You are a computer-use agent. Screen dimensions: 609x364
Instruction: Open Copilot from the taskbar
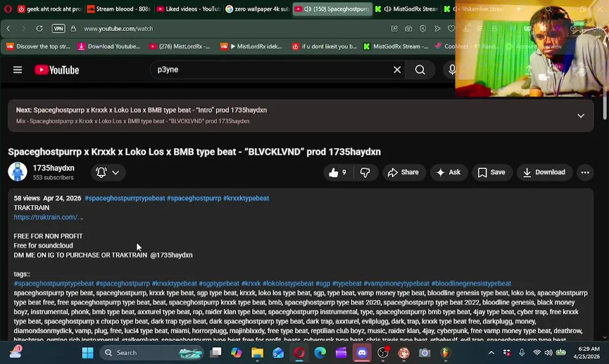coord(236,353)
